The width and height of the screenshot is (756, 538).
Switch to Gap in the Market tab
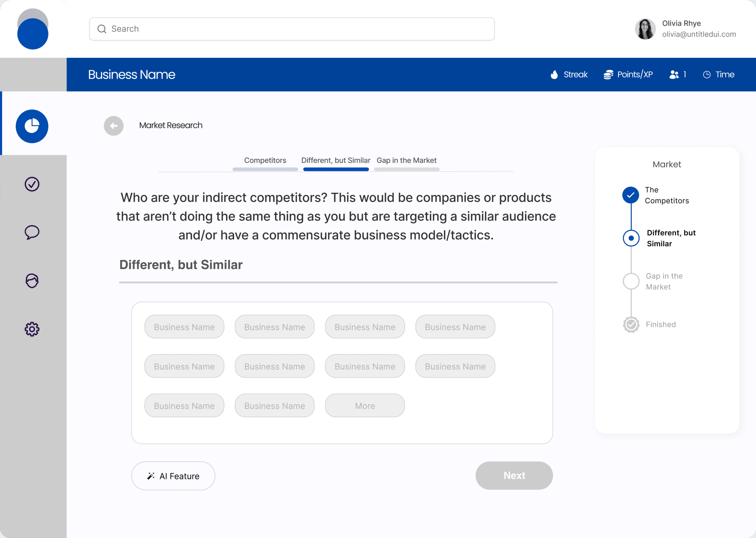406,160
